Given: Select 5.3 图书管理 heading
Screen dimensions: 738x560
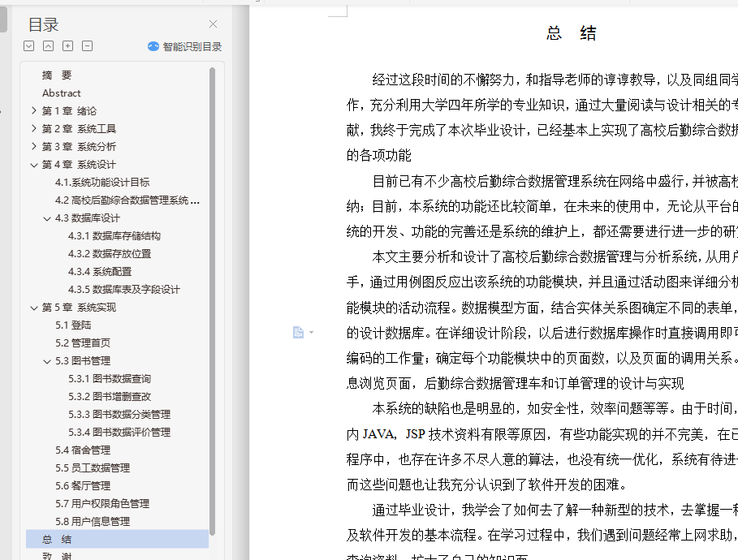Looking at the screenshot, I should [x=82, y=361].
